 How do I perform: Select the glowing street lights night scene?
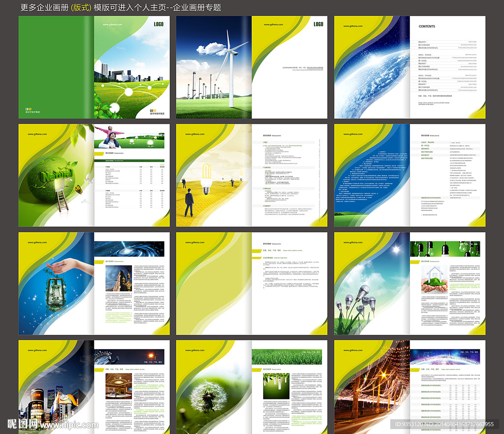tap(372, 387)
